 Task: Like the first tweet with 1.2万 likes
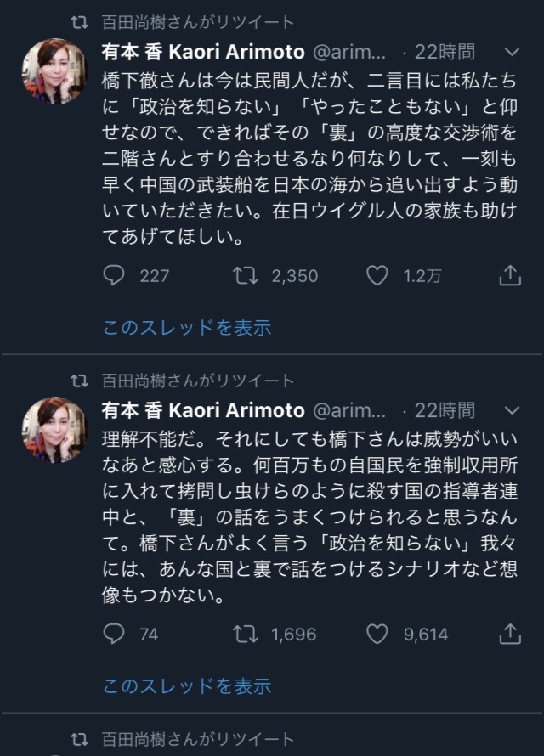pyautogui.click(x=377, y=276)
